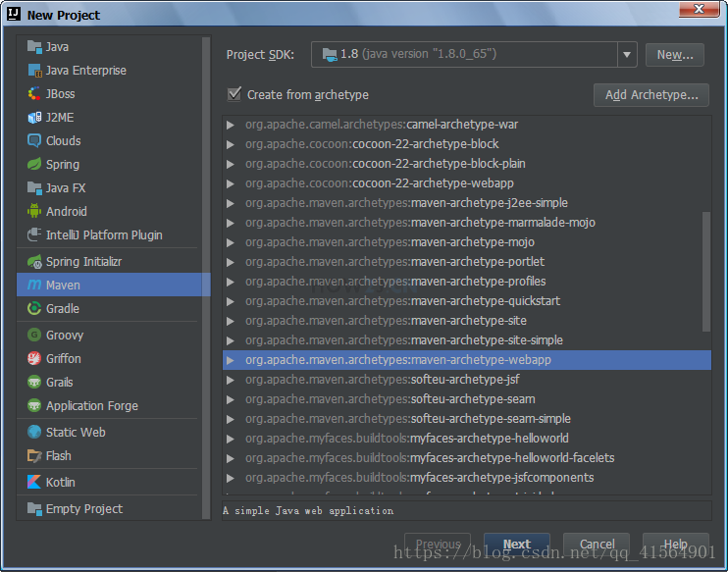Viewport: 728px width, 572px height.
Task: Click the IntelliJ logo in title bar
Action: pos(14,15)
